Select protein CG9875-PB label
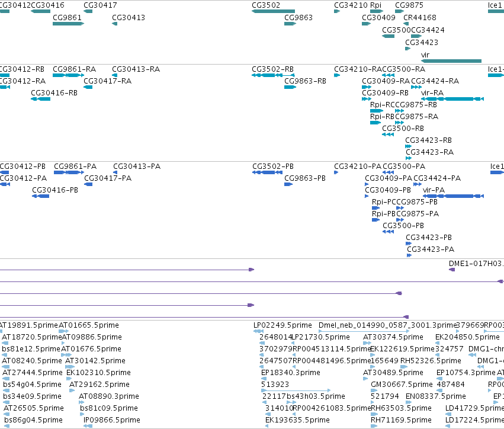This screenshot has height=429, width=504. tap(417, 201)
